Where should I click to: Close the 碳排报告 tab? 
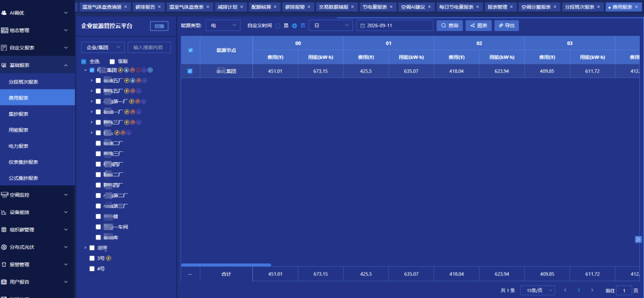pos(159,7)
